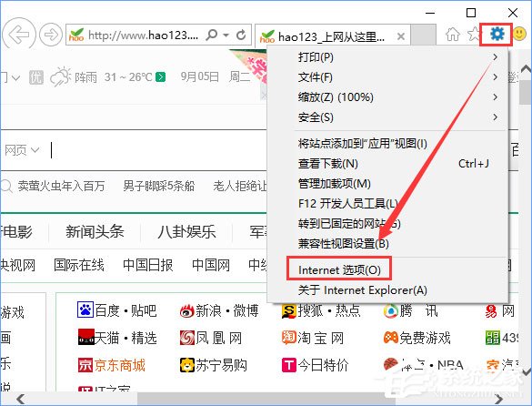Click the Taobao orange logo icon
This screenshot has height=406, width=532.
(x=289, y=338)
